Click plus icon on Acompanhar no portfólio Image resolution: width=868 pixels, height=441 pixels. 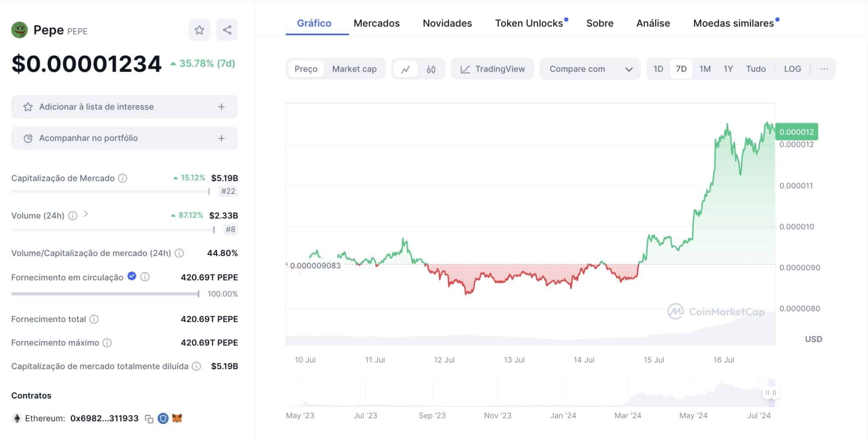[221, 138]
